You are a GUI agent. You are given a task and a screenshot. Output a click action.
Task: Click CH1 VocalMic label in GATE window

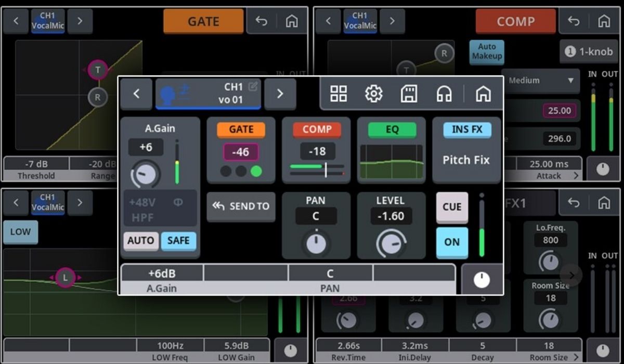47,21
